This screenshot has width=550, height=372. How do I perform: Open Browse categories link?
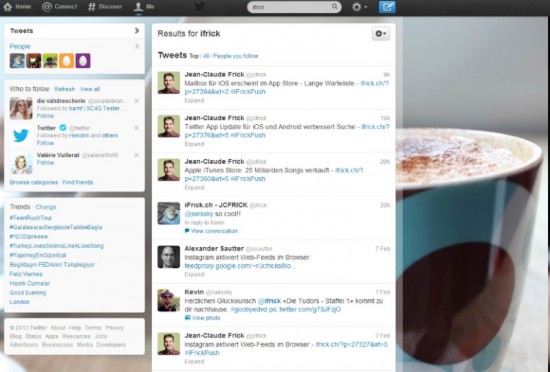[x=34, y=182]
